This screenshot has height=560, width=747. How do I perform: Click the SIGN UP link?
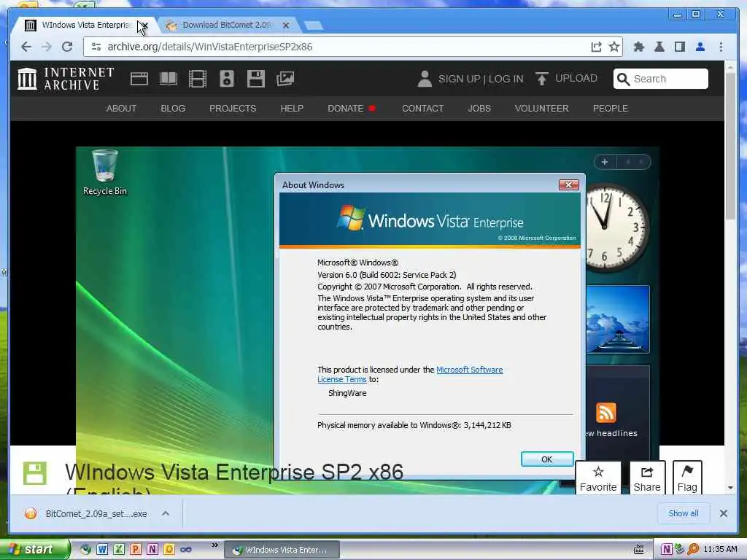[x=459, y=79]
